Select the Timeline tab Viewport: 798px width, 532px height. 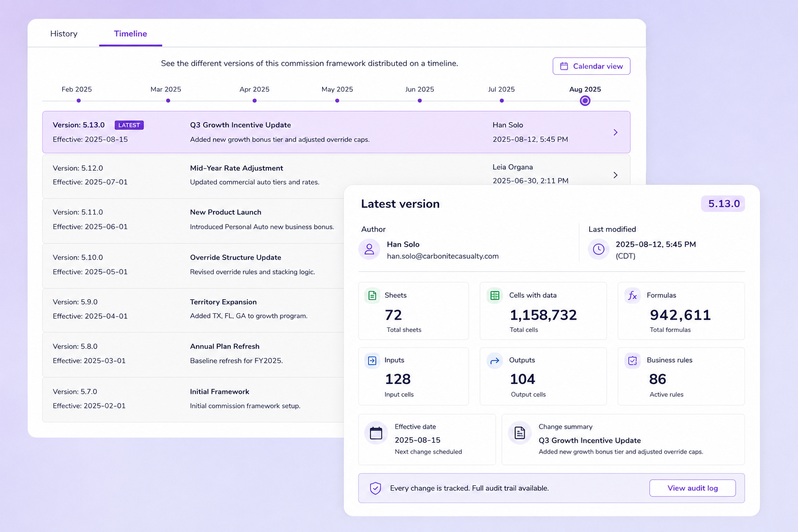point(130,34)
